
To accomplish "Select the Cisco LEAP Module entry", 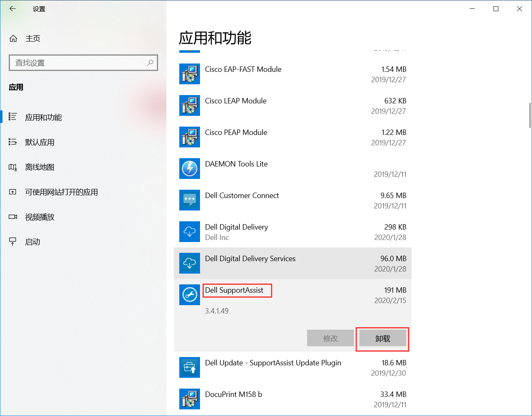I will click(293, 105).
